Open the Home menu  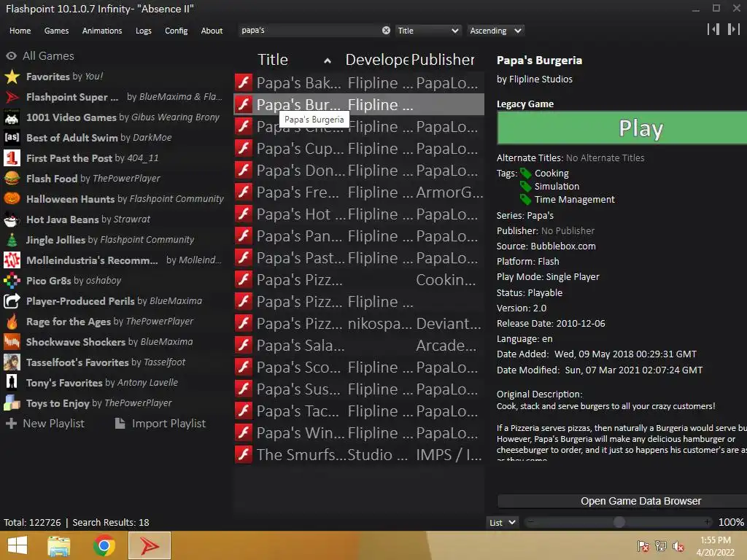click(20, 31)
